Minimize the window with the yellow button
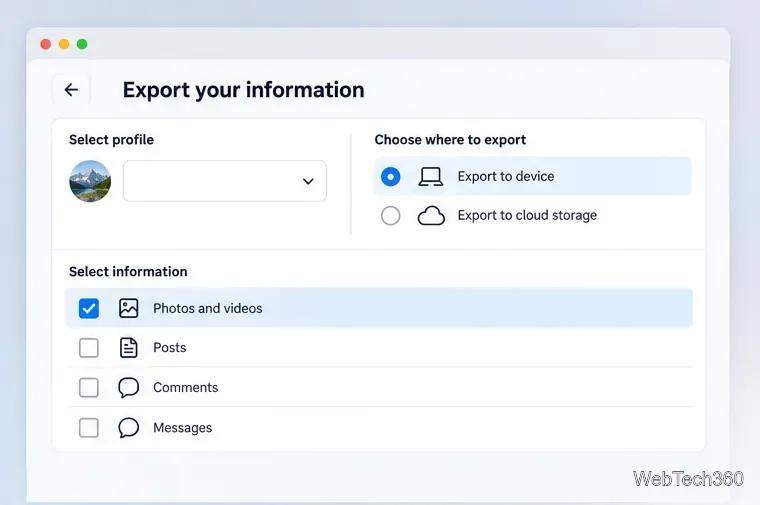The height and width of the screenshot is (505, 760). click(x=64, y=44)
